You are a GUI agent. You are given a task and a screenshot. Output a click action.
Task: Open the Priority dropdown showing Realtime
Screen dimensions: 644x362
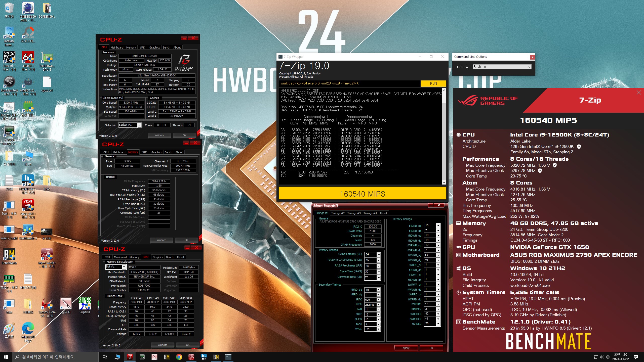[502, 67]
